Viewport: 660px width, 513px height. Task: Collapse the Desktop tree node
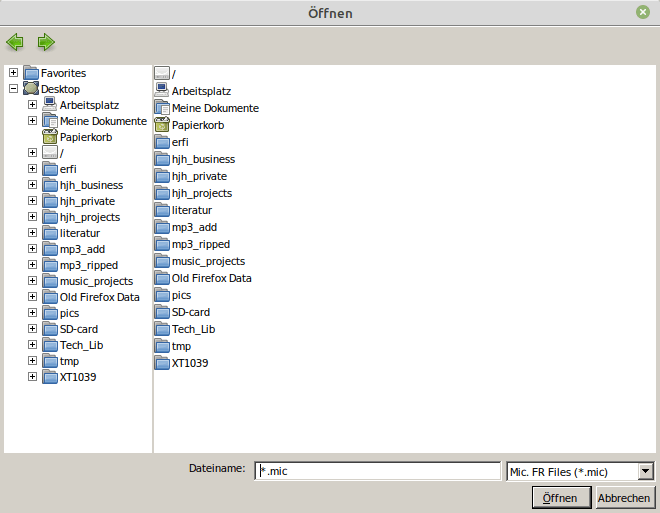pos(13,89)
